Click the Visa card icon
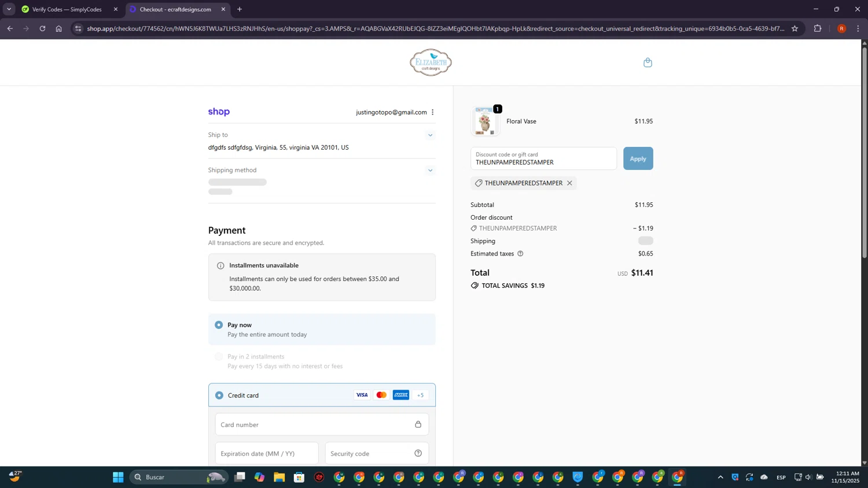 click(x=362, y=395)
